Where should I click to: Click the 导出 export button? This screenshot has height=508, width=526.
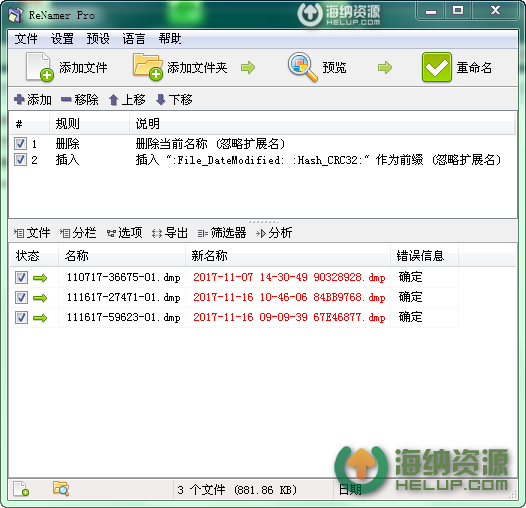(x=170, y=233)
